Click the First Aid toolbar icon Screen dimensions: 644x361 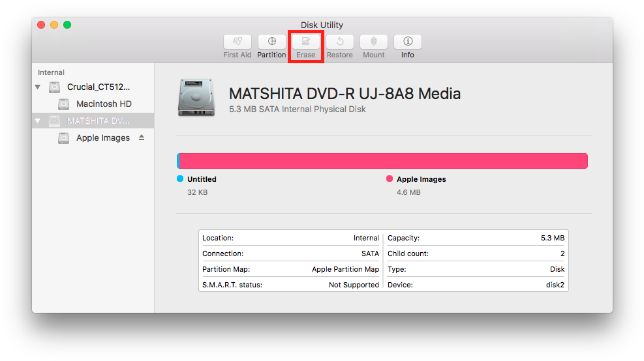[238, 42]
